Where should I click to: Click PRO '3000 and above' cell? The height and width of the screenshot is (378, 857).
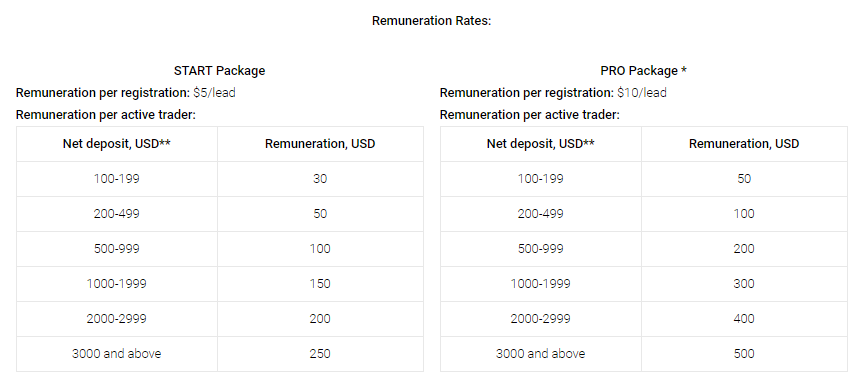tap(541, 354)
